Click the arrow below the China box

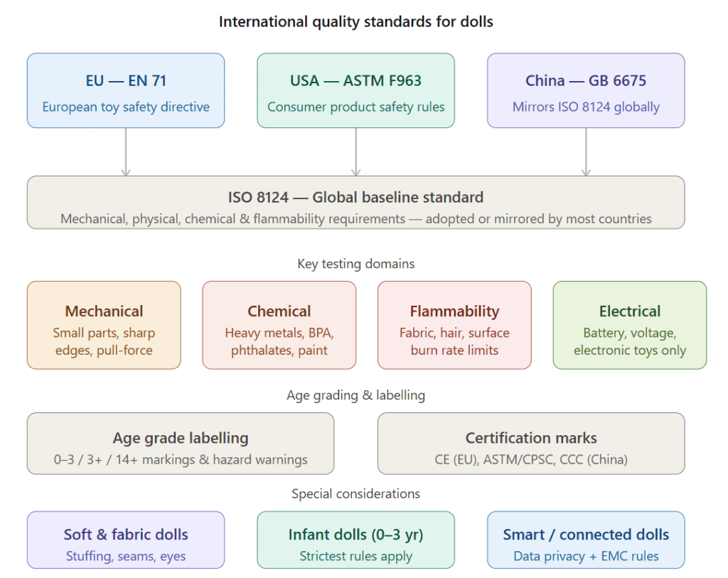(x=586, y=152)
